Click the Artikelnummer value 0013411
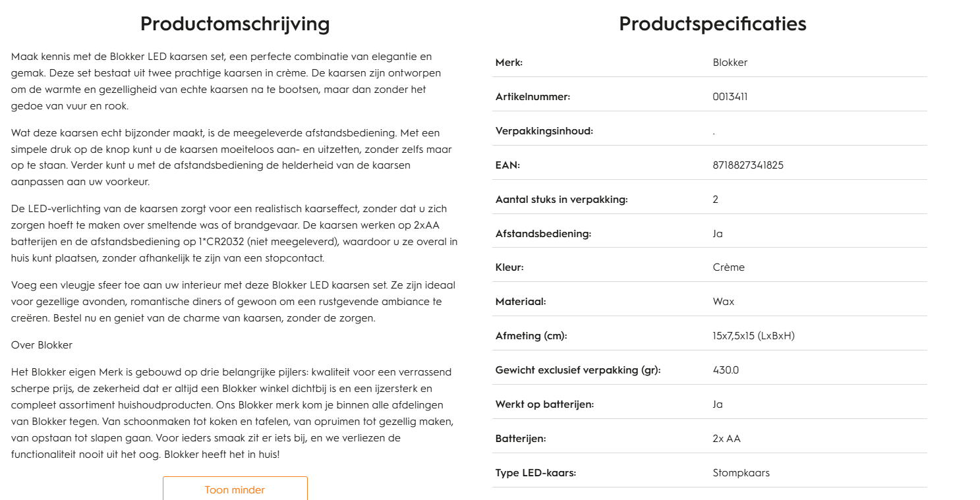This screenshot has width=980, height=500. pyautogui.click(x=730, y=97)
